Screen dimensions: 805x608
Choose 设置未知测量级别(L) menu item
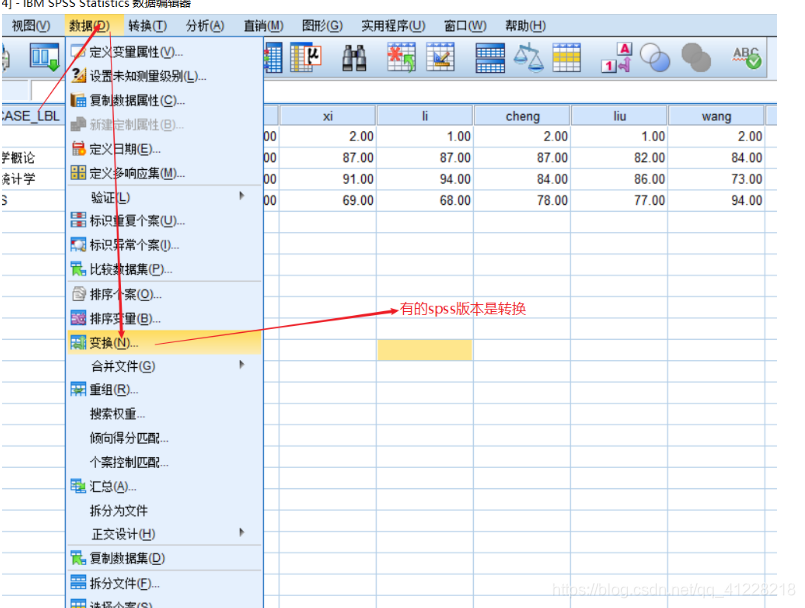(164, 76)
